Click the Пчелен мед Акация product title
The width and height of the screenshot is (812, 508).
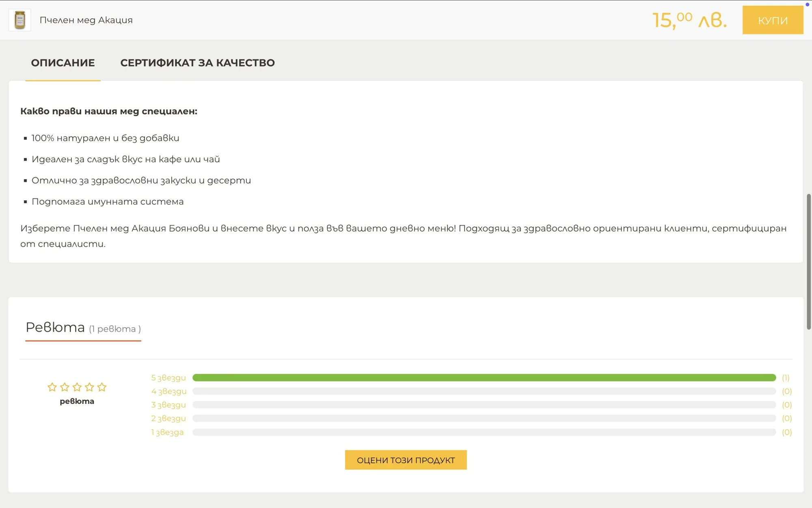(x=86, y=20)
